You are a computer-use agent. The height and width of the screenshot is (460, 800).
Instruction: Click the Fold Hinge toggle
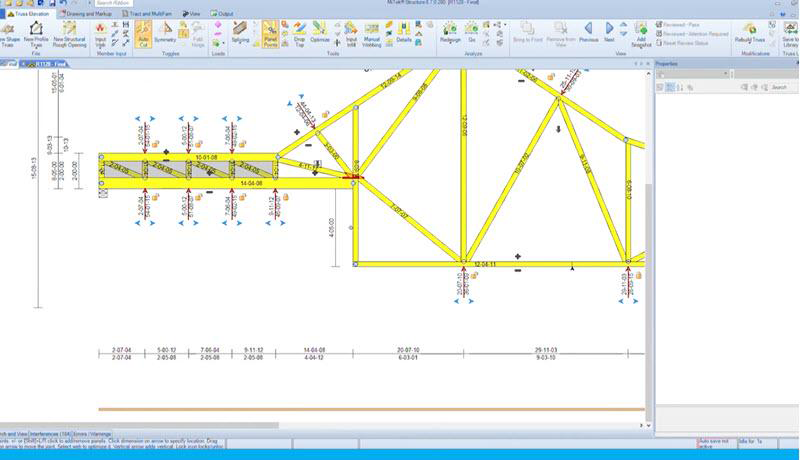(198, 34)
